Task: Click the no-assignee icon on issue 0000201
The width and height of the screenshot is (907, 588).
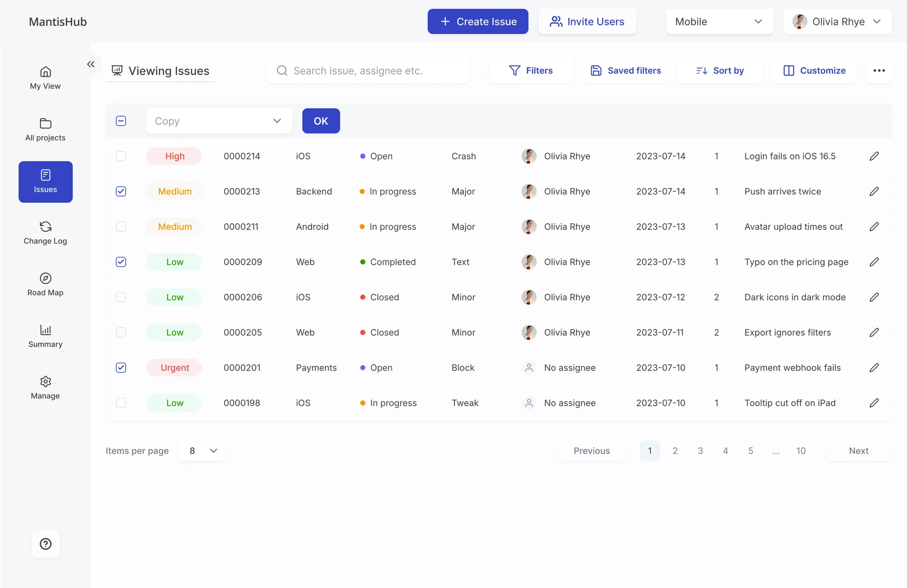Action: click(529, 367)
